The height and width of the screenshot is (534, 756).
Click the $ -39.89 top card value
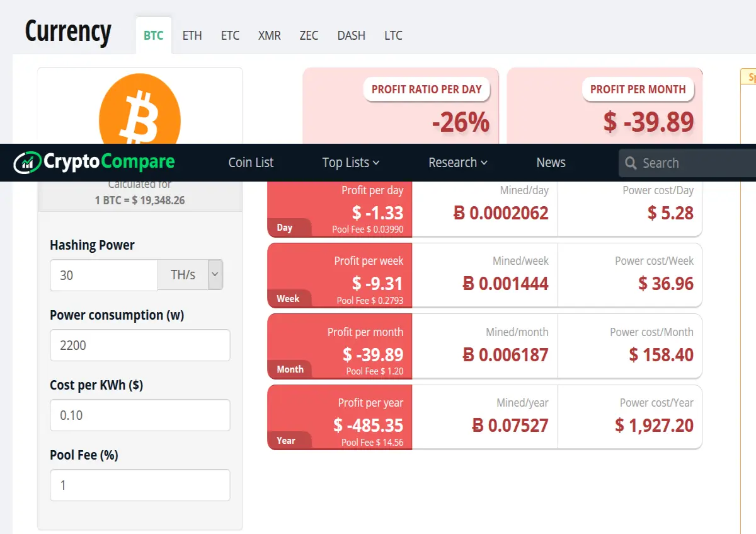pos(648,122)
